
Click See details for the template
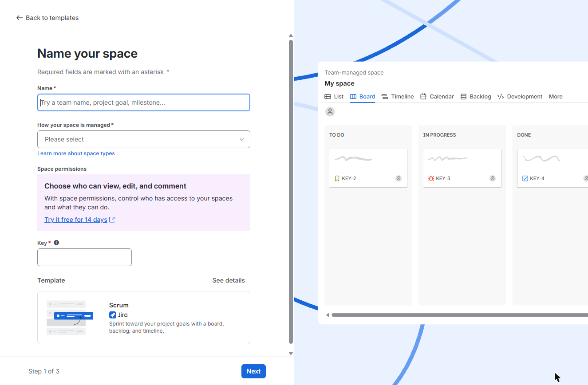click(229, 280)
